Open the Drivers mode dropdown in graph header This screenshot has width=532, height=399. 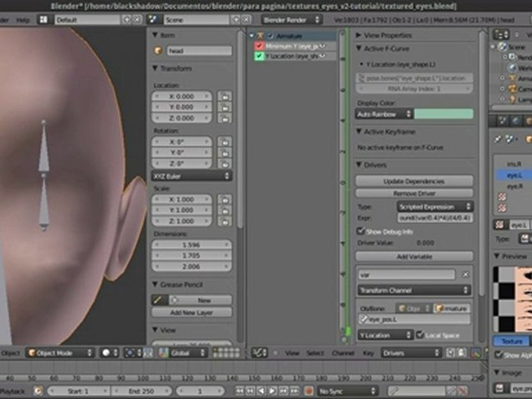coord(411,353)
